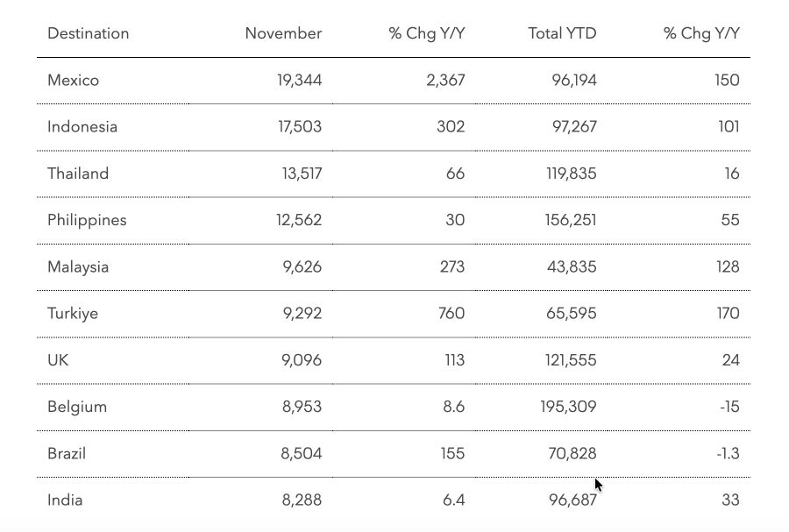Click the Malaysia destination cell
The width and height of the screenshot is (789, 532).
78,266
